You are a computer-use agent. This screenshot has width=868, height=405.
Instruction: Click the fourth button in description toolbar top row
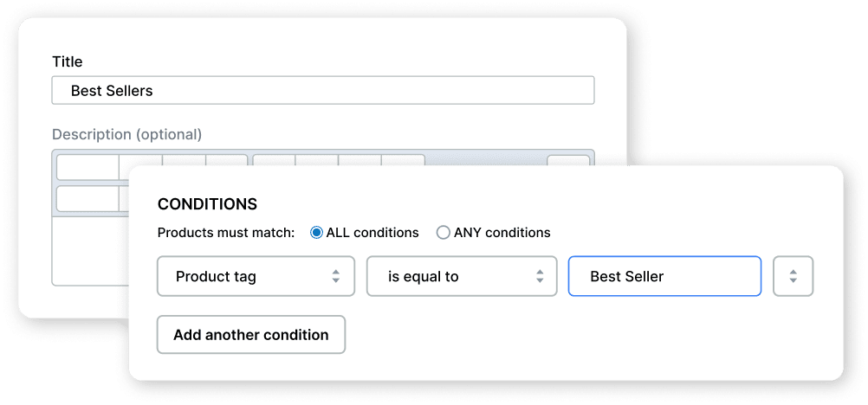pos(226,160)
